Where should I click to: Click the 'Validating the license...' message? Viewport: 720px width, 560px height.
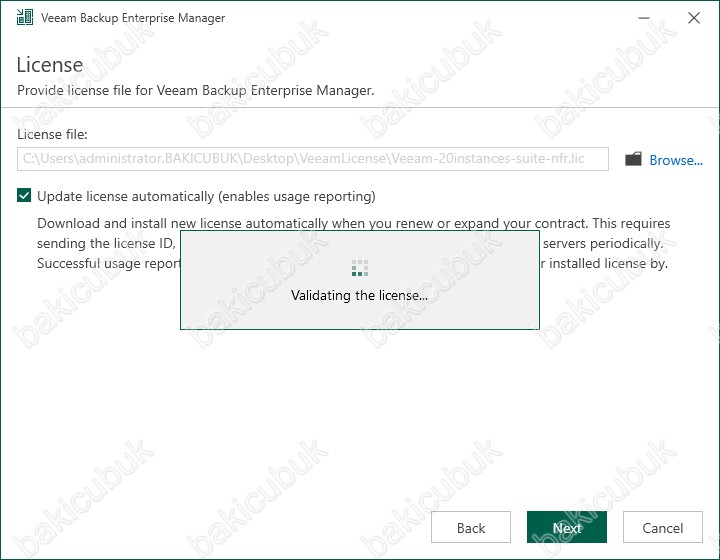pos(359,295)
